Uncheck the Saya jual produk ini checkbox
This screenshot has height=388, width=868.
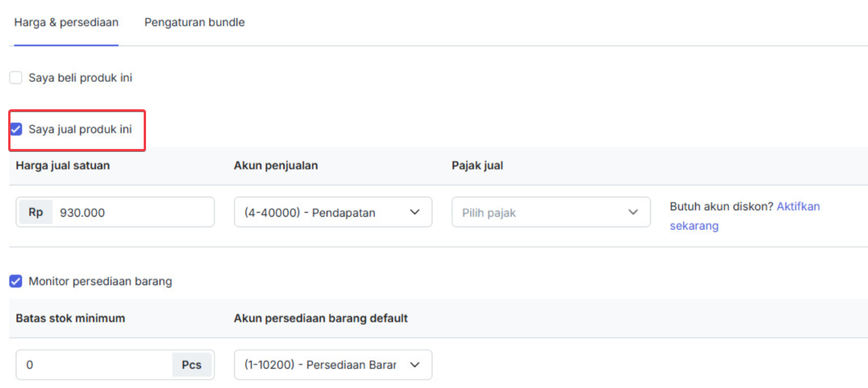pyautogui.click(x=16, y=129)
